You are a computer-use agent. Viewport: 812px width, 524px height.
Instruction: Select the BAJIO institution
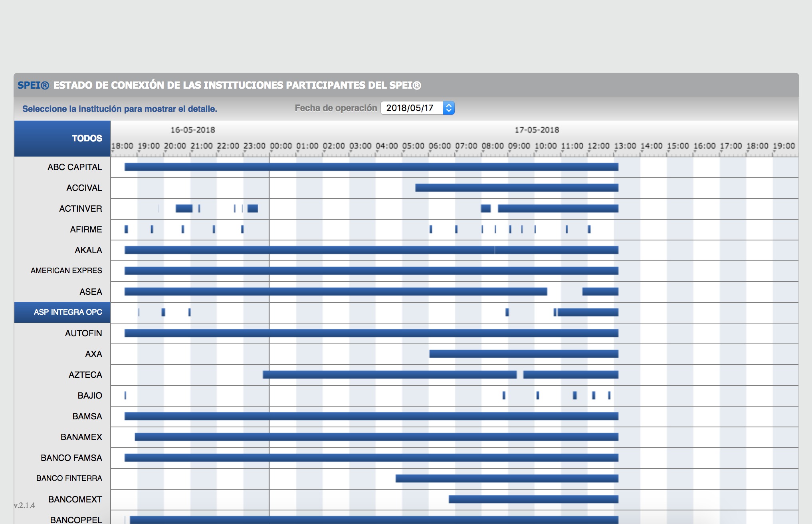pyautogui.click(x=62, y=395)
